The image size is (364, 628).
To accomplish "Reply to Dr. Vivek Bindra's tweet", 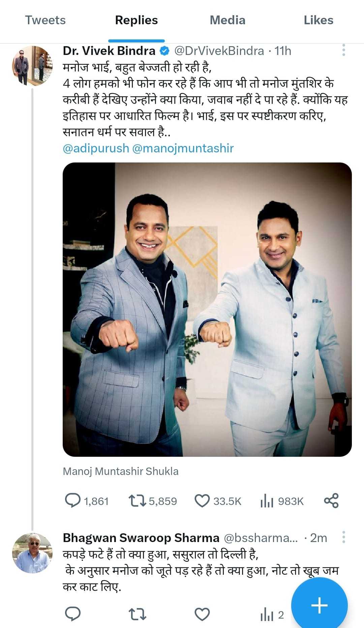I will (73, 501).
